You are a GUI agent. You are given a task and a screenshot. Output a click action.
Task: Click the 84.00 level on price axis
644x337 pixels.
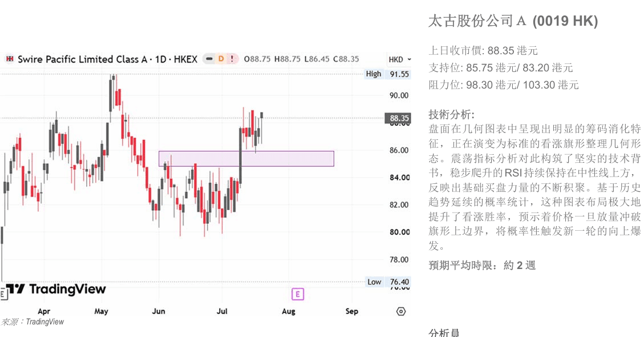pos(399,178)
